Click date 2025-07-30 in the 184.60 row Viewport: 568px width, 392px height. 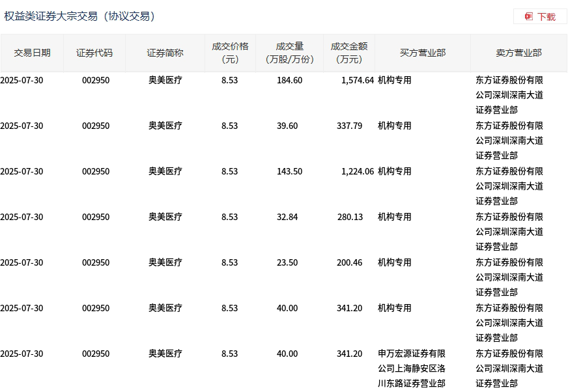coord(21,81)
